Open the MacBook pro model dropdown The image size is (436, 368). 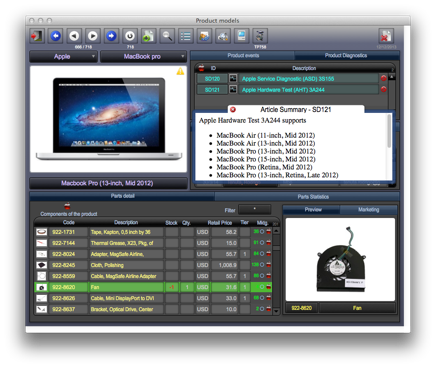[x=143, y=57]
